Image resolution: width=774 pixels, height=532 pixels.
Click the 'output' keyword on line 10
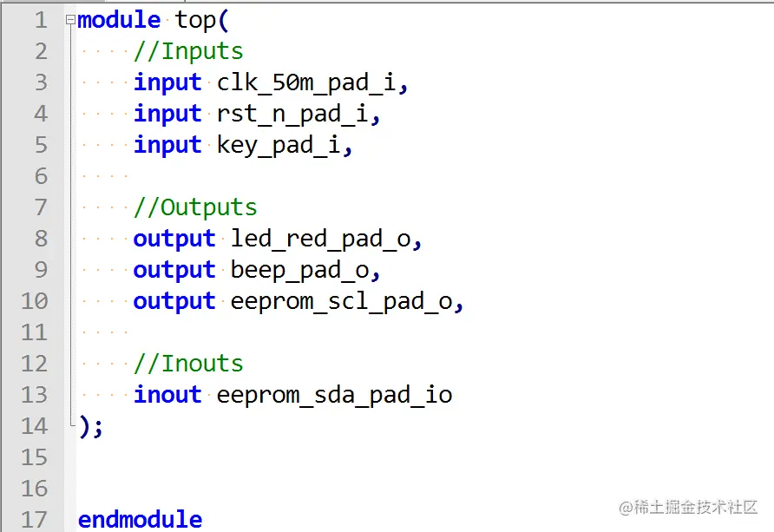[x=174, y=301]
